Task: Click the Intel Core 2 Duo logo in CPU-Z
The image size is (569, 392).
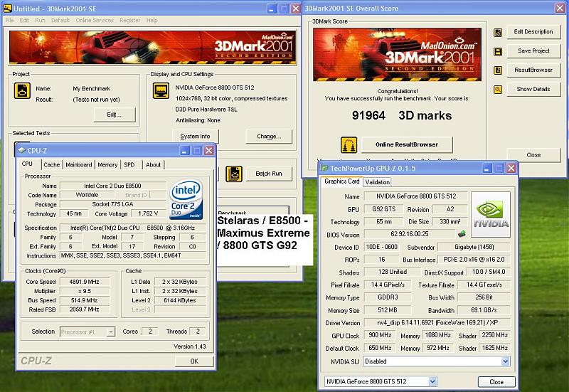Action: click(186, 199)
